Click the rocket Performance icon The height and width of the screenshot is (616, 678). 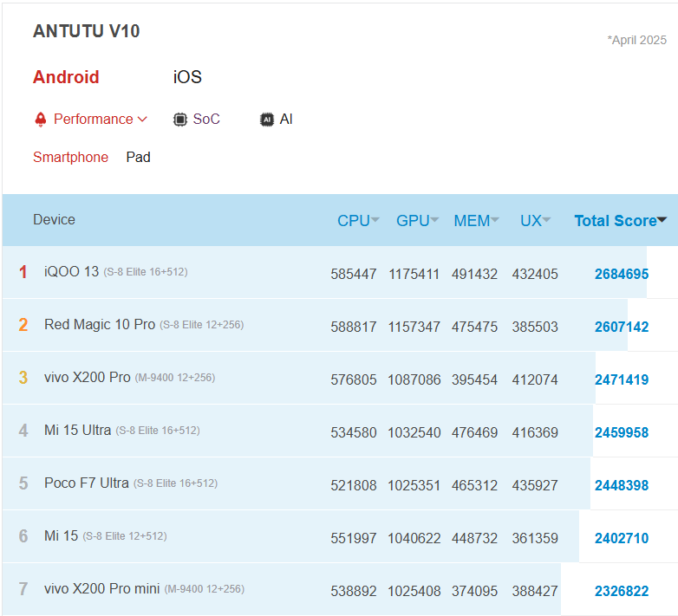40,120
